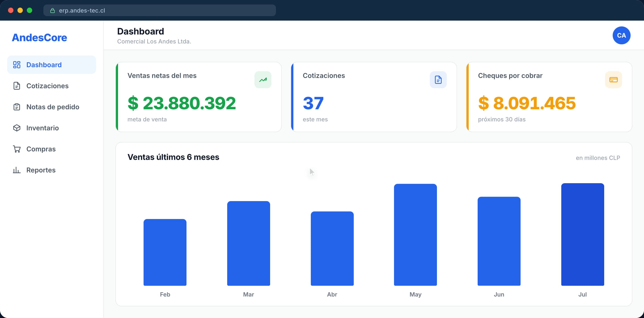Select the May sales bar

415,235
